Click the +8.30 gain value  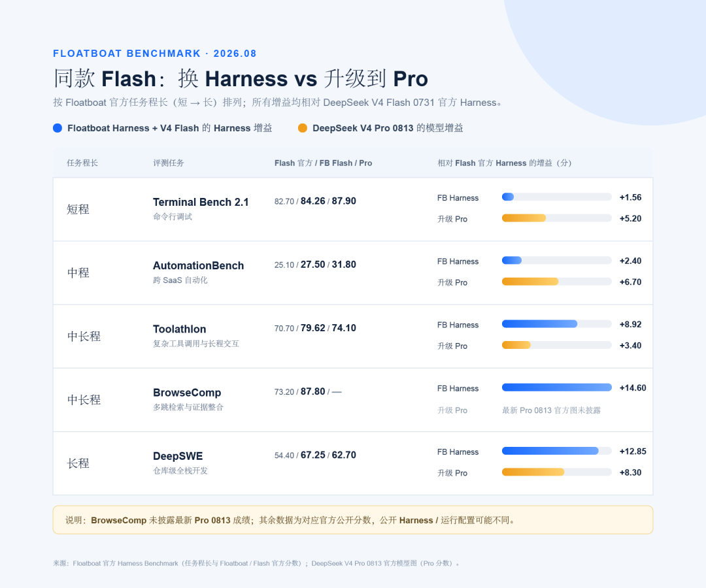coord(630,472)
